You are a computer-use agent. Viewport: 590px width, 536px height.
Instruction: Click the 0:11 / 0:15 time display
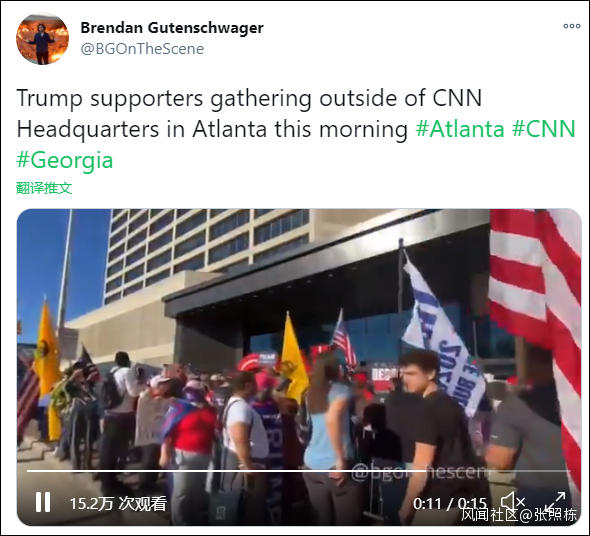point(450,504)
